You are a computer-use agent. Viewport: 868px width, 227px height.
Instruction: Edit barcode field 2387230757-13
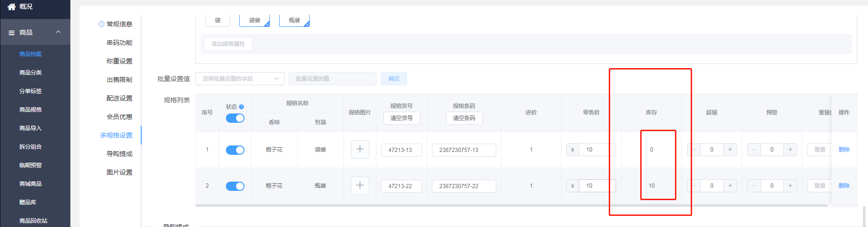pos(464,150)
